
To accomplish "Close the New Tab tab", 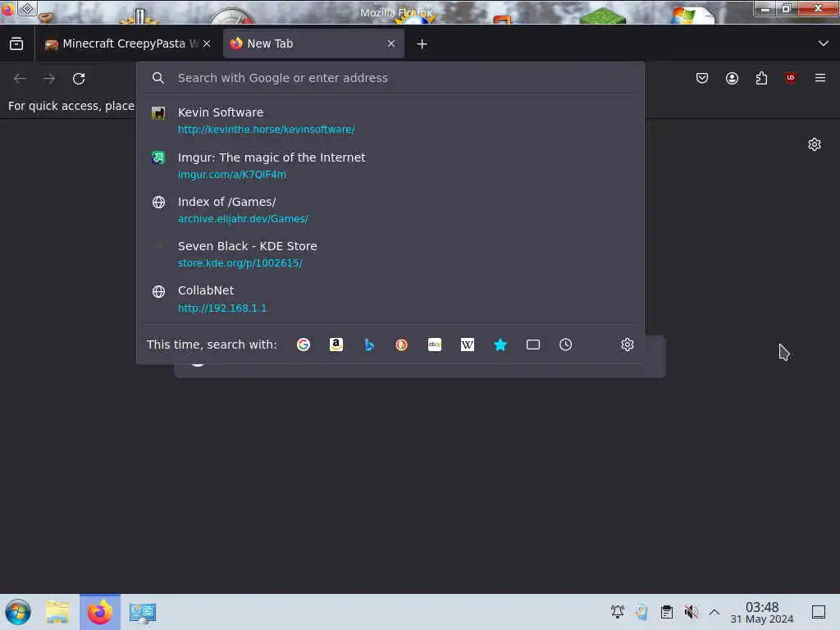I will pos(391,43).
